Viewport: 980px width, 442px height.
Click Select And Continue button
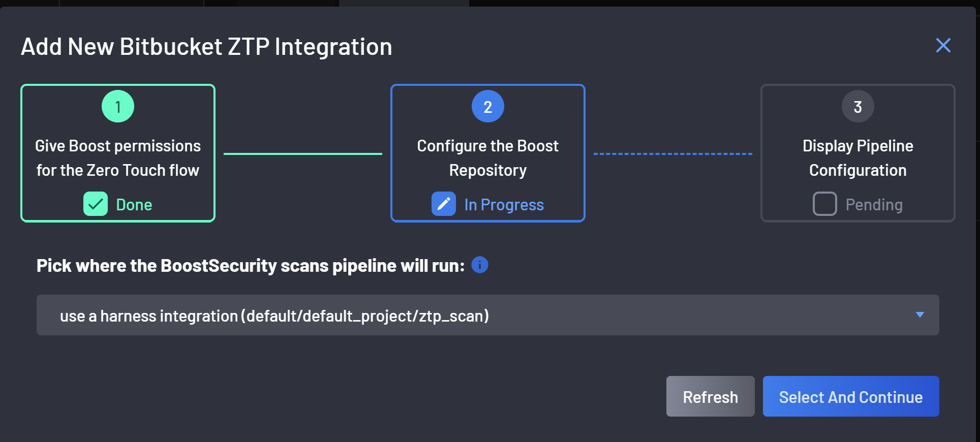point(851,396)
